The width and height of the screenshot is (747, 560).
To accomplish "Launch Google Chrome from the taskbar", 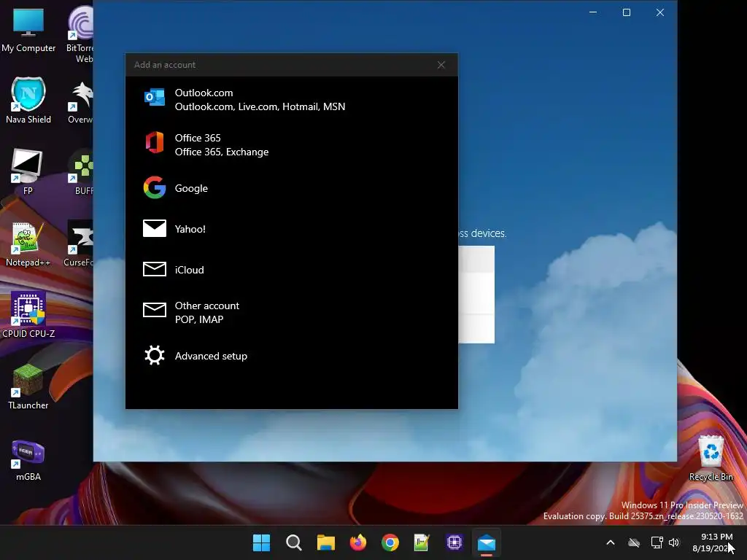I will point(390,542).
